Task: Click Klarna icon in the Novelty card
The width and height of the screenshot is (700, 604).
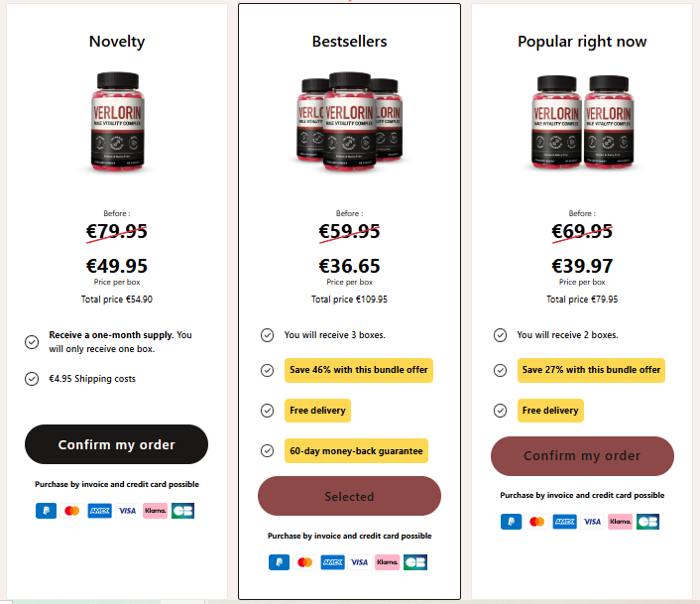Action: [155, 511]
